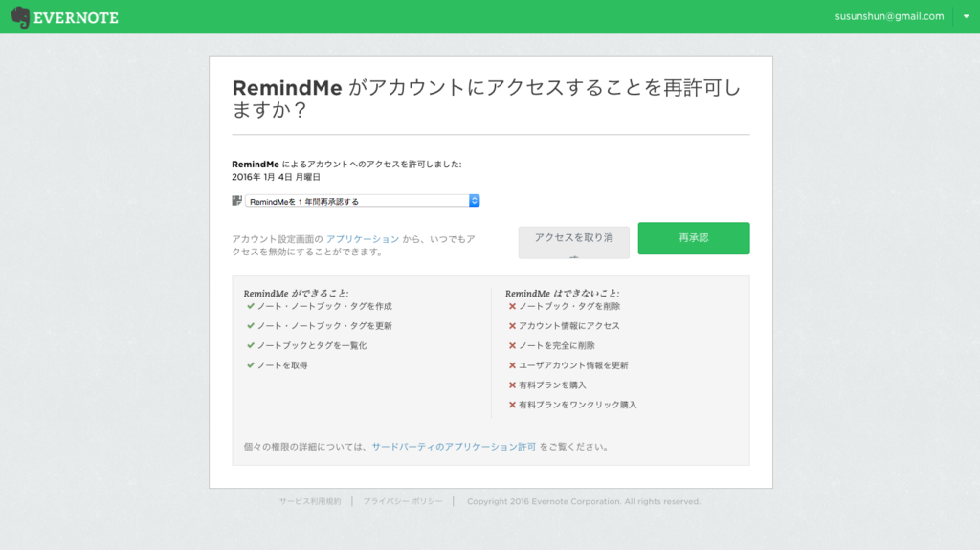The width and height of the screenshot is (980, 550).
Task: Click the check icon beside ノート・ノートブック・タグを作成
Action: [x=251, y=306]
